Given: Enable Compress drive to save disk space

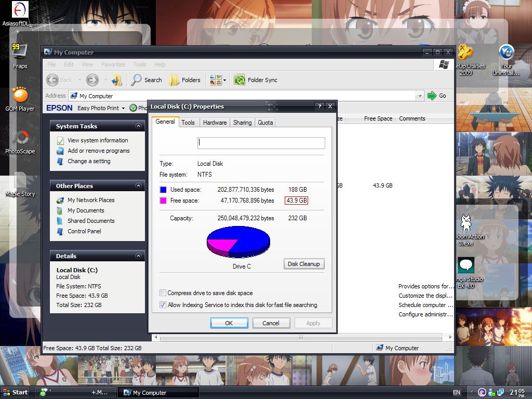Looking at the screenshot, I should (163, 293).
